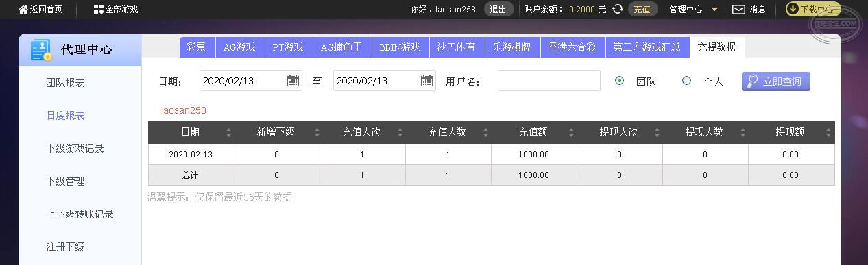Expand the 管理中心 dropdown arrow

pyautogui.click(x=715, y=10)
